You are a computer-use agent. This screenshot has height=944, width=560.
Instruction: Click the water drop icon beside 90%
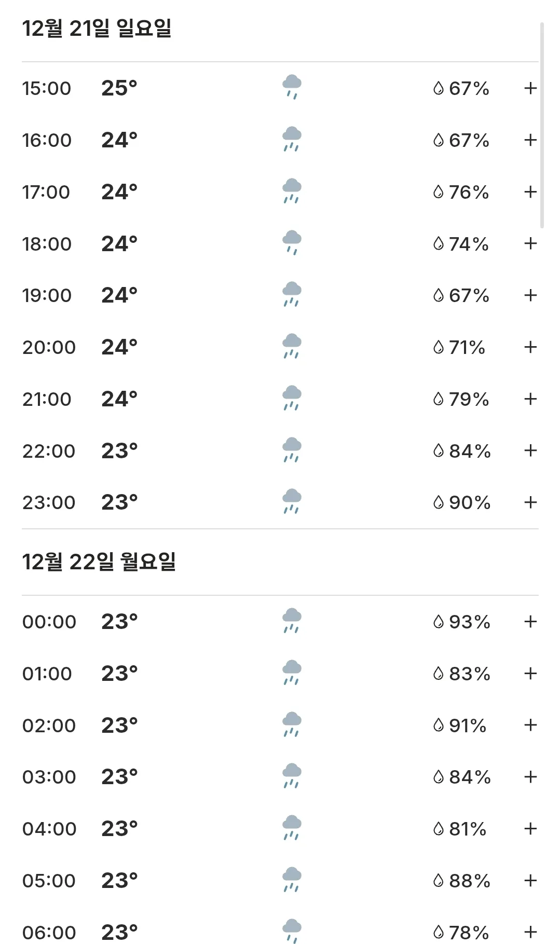click(x=439, y=502)
